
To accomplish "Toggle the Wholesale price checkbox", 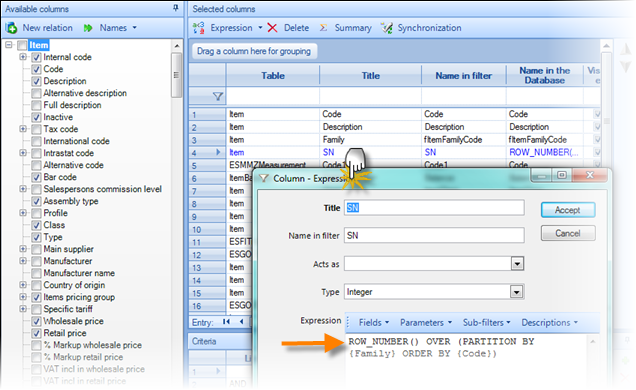I will (37, 321).
